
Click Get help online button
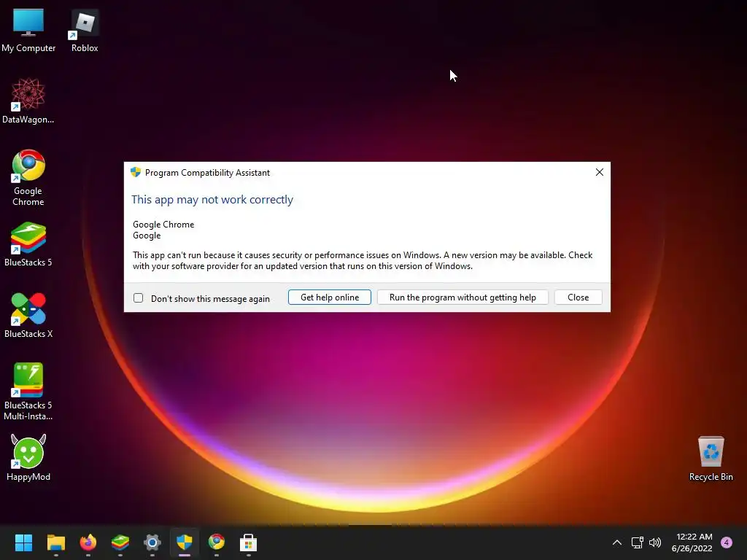[x=330, y=297]
